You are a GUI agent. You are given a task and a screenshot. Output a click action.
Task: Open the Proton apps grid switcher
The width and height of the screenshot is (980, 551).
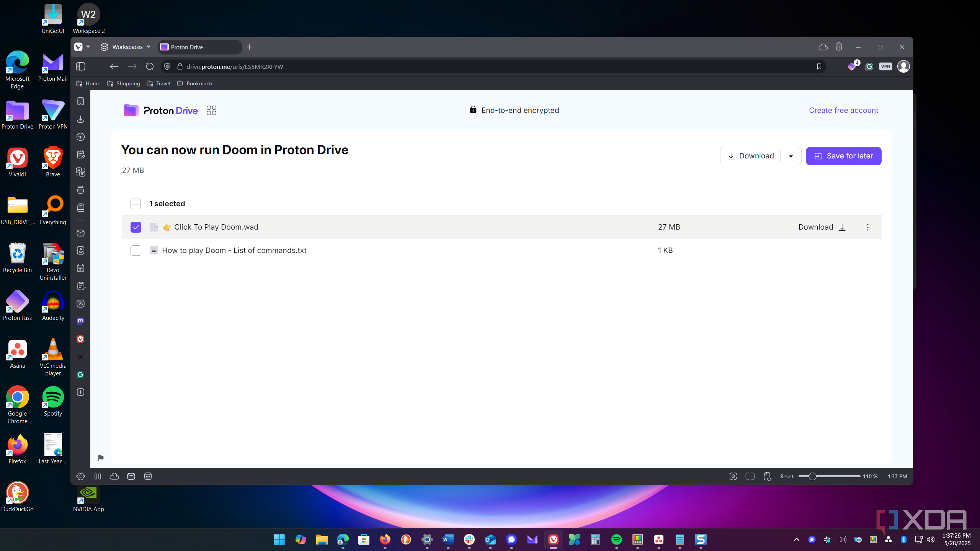[x=211, y=111]
